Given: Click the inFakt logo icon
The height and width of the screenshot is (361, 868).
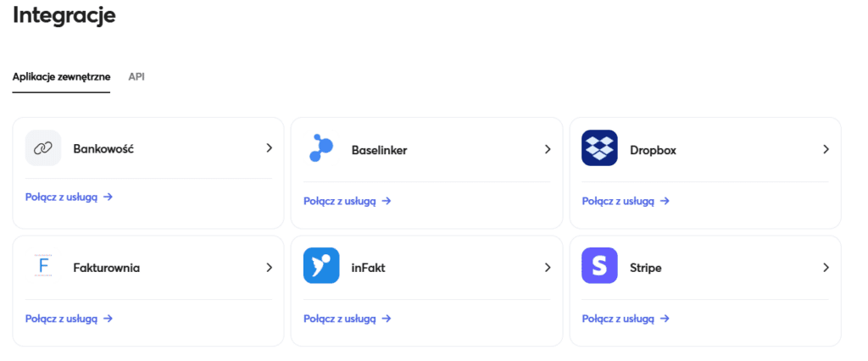Looking at the screenshot, I should [321, 266].
